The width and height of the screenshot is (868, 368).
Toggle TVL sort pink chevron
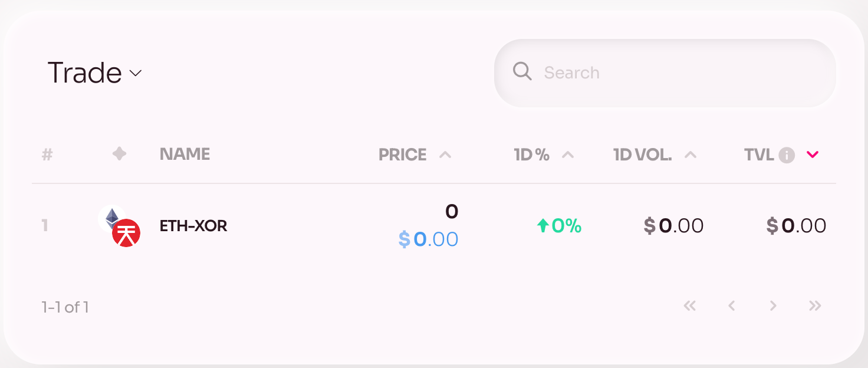pyautogui.click(x=813, y=155)
